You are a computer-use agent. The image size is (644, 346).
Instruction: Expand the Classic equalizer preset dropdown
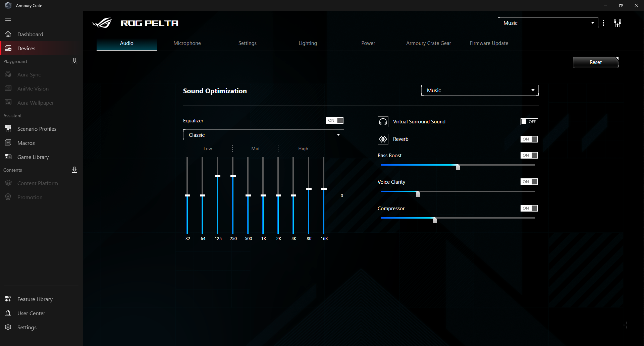pyautogui.click(x=263, y=135)
